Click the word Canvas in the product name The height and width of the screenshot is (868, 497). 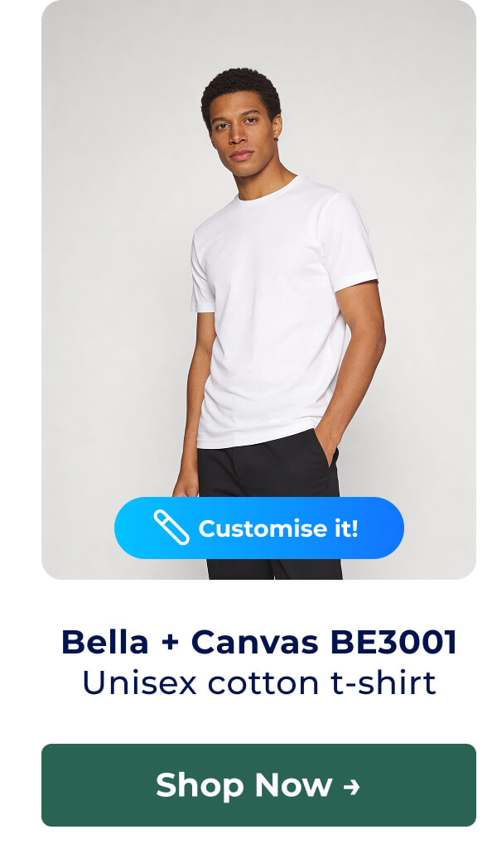coord(255,642)
